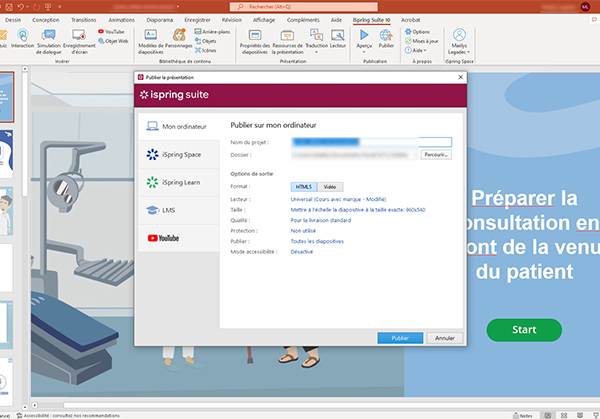The height and width of the screenshot is (419, 600).
Task: Open the Lecteur settings
Action: point(338,39)
